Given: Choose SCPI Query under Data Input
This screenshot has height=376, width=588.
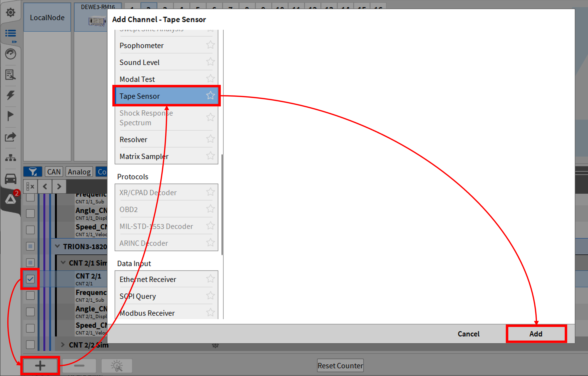Looking at the screenshot, I should tap(166, 296).
